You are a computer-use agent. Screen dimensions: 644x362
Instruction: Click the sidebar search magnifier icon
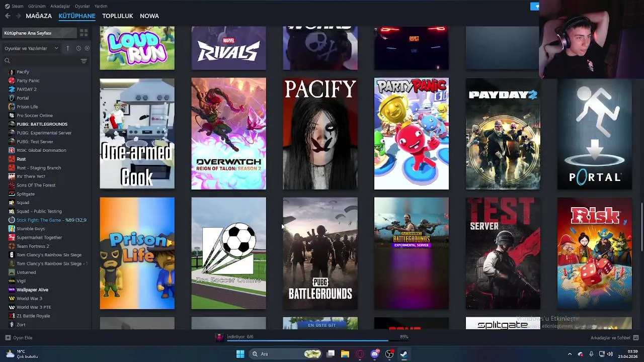[7, 61]
